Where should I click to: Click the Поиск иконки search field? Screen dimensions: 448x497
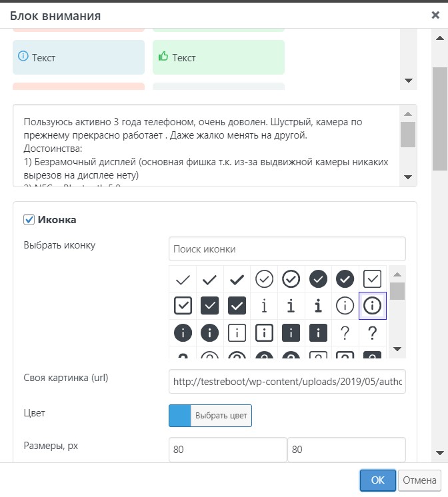[287, 248]
